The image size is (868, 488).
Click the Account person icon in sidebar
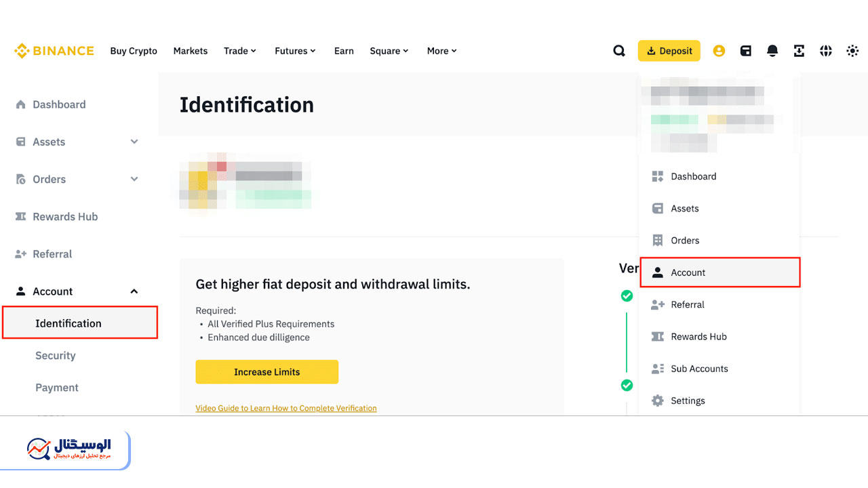point(20,291)
